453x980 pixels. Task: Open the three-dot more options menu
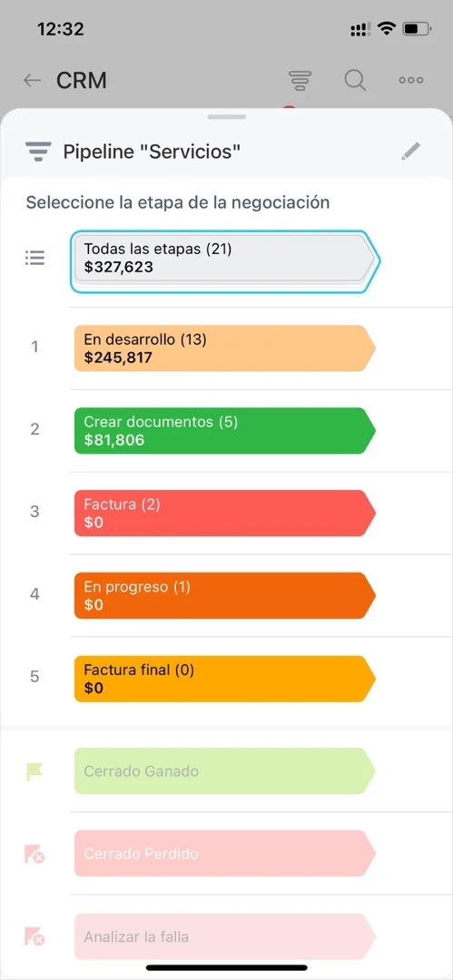(x=411, y=80)
